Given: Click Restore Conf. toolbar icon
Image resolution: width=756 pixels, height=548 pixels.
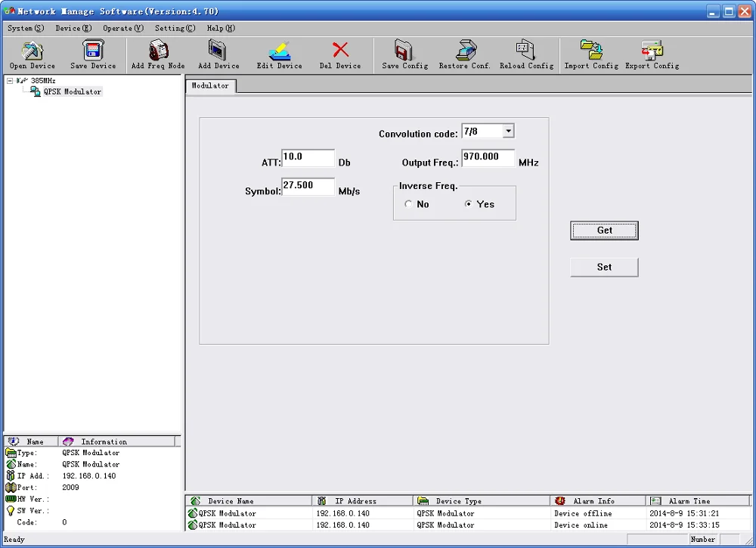Looking at the screenshot, I should (465, 50).
